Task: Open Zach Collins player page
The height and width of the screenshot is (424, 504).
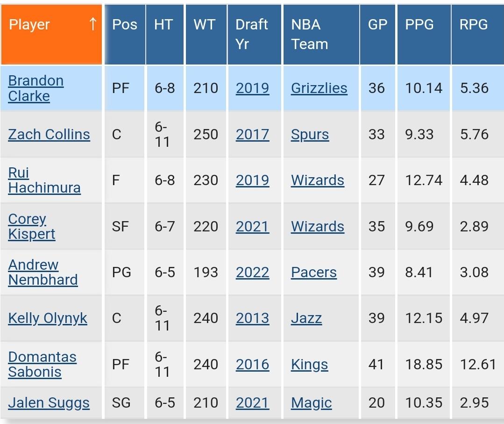Action: pyautogui.click(x=49, y=135)
